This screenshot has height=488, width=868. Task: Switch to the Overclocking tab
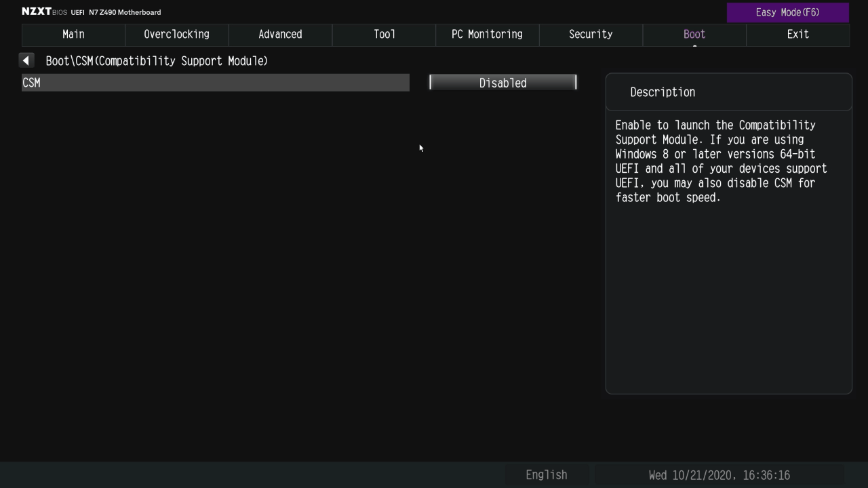click(176, 35)
